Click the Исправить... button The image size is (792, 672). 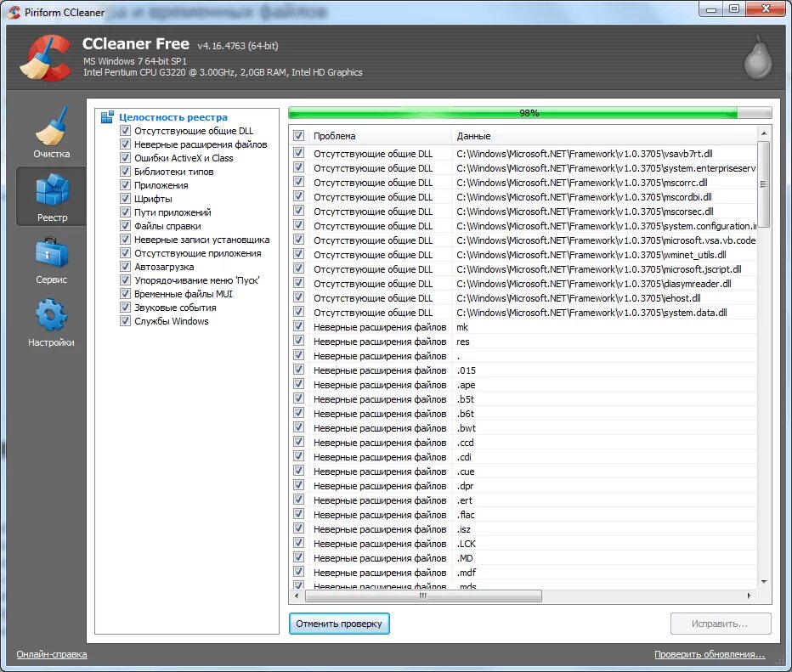click(x=721, y=624)
